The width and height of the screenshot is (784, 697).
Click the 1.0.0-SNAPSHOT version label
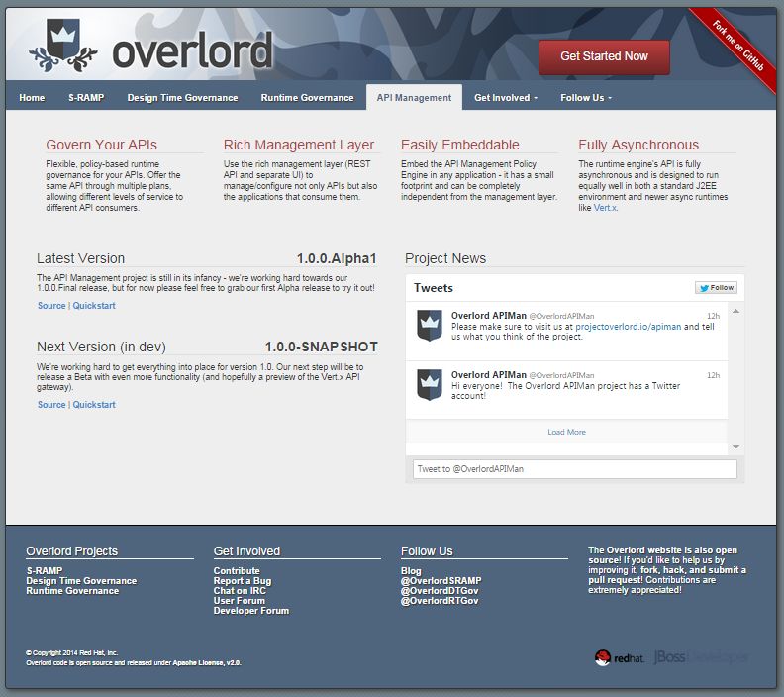pos(322,347)
